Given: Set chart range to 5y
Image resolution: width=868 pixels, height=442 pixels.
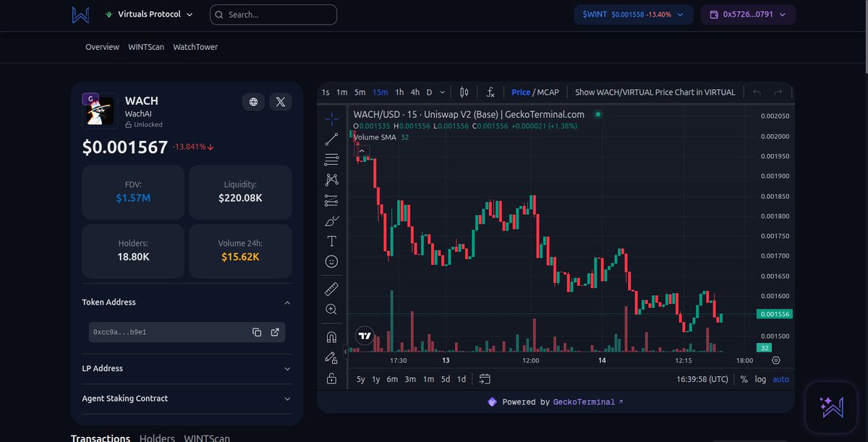Looking at the screenshot, I should click(361, 379).
